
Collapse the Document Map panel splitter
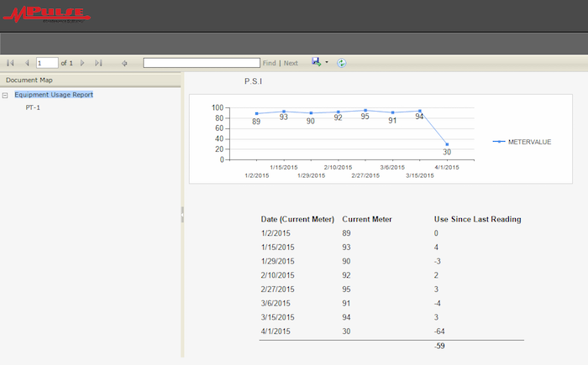[182, 218]
